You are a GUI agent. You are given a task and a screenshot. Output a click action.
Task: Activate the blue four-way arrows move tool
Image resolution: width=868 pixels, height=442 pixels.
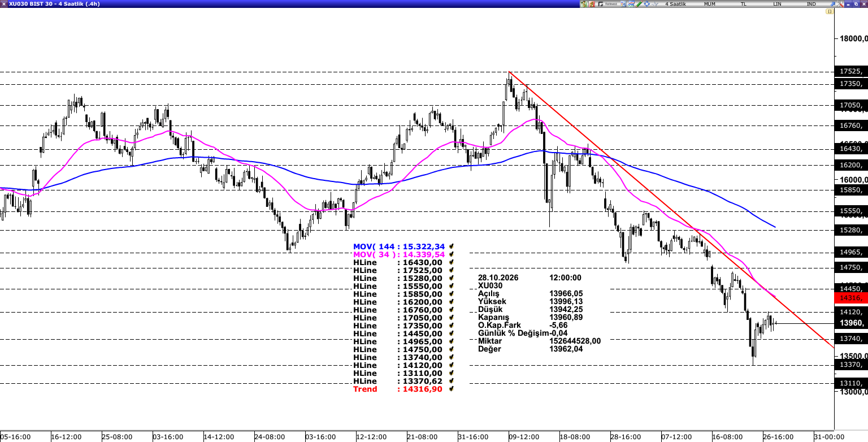(646, 4)
